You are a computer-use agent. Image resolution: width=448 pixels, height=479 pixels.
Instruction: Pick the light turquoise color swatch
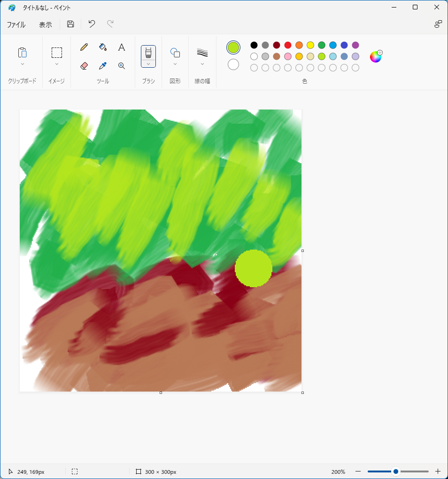[x=333, y=56]
